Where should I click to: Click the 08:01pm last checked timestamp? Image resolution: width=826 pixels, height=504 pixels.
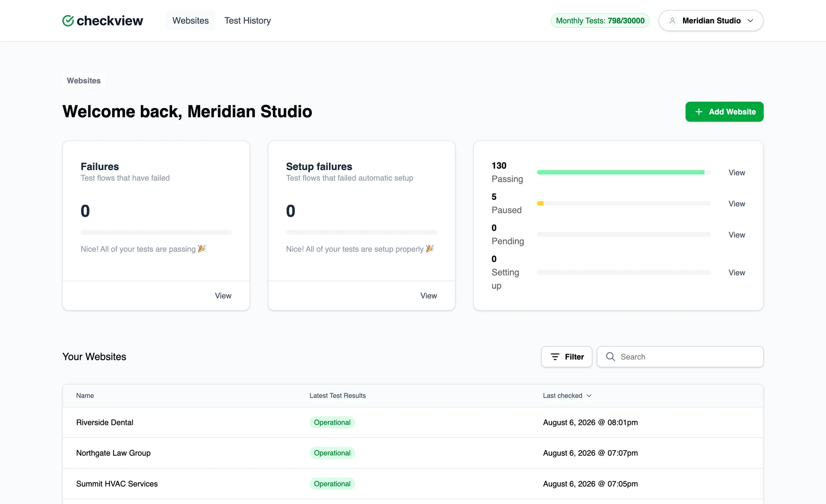[590, 422]
